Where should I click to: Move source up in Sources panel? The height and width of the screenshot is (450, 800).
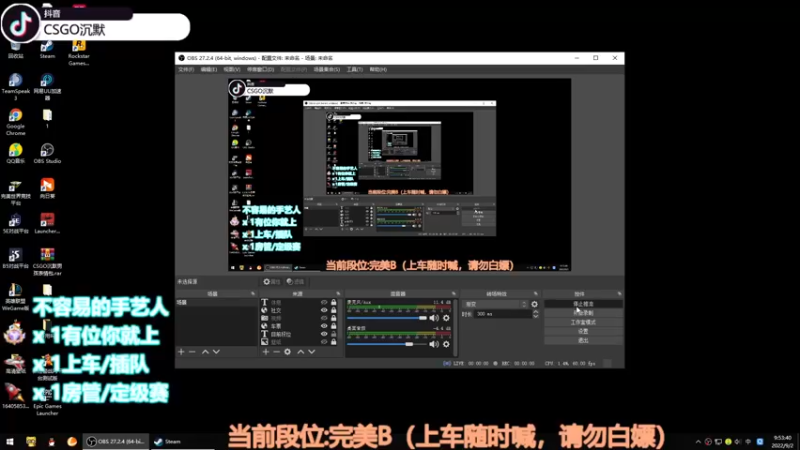pyautogui.click(x=301, y=352)
